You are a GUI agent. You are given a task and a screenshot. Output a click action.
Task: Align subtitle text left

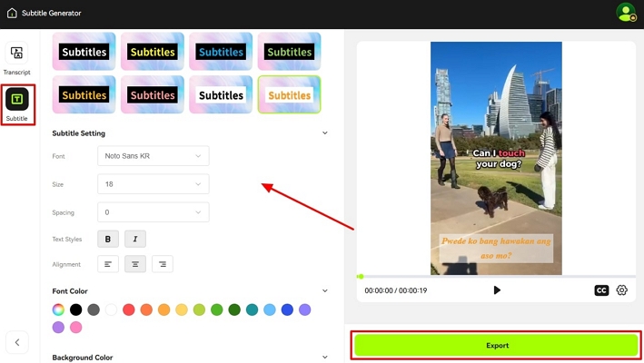pos(108,264)
